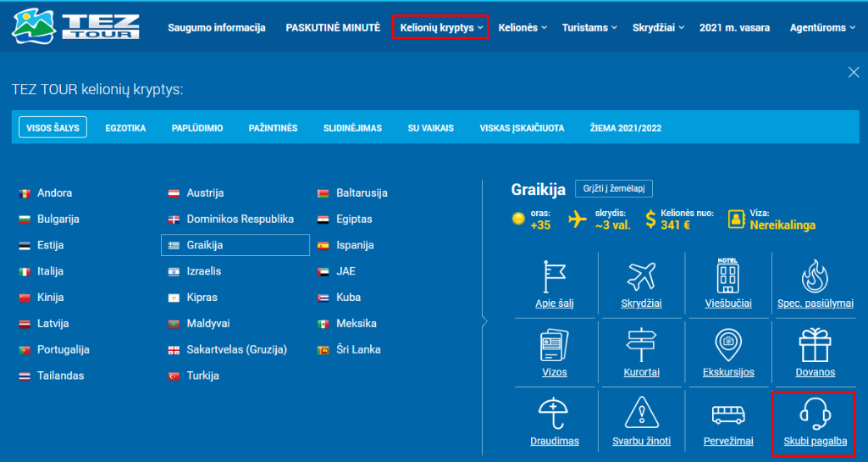Switch to the SU VAIKAIS tab
Image resolution: width=868 pixels, height=462 pixels.
tap(431, 128)
